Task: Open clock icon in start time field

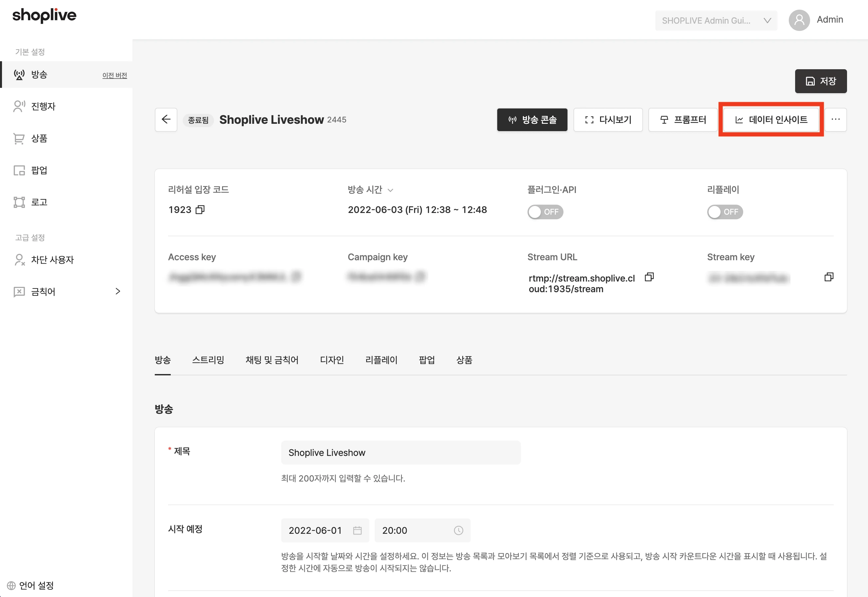Action: pyautogui.click(x=458, y=530)
